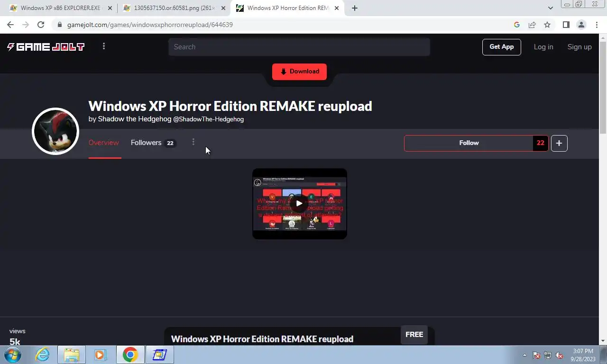Follow this game

(x=469, y=143)
